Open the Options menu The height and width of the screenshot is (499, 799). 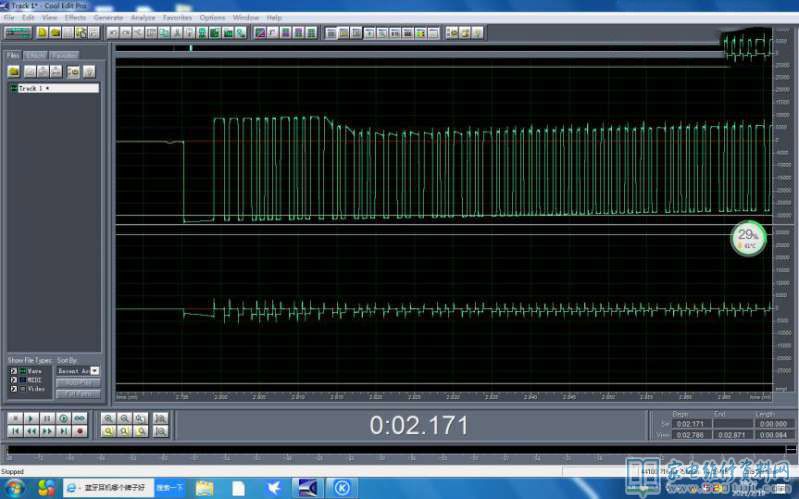tap(212, 17)
